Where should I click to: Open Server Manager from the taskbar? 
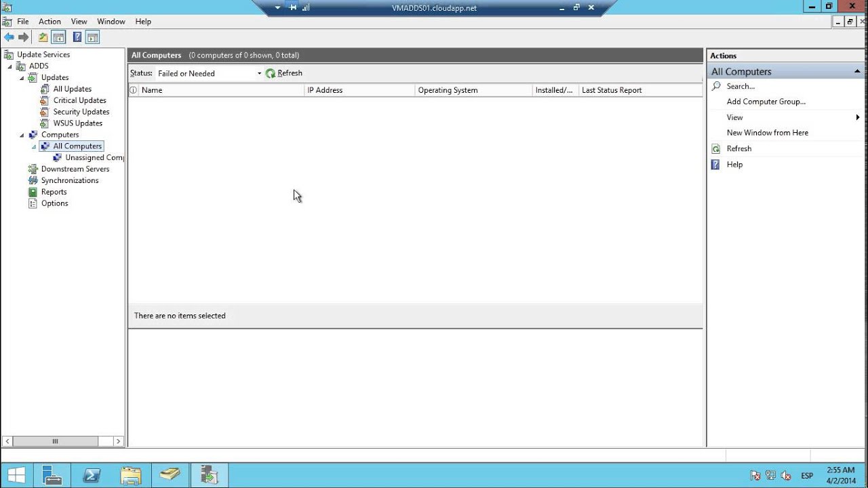coord(52,475)
